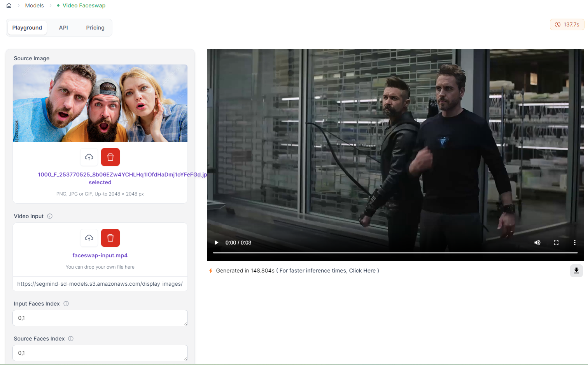Click the faceswap-input.mp4 filename

(x=100, y=255)
